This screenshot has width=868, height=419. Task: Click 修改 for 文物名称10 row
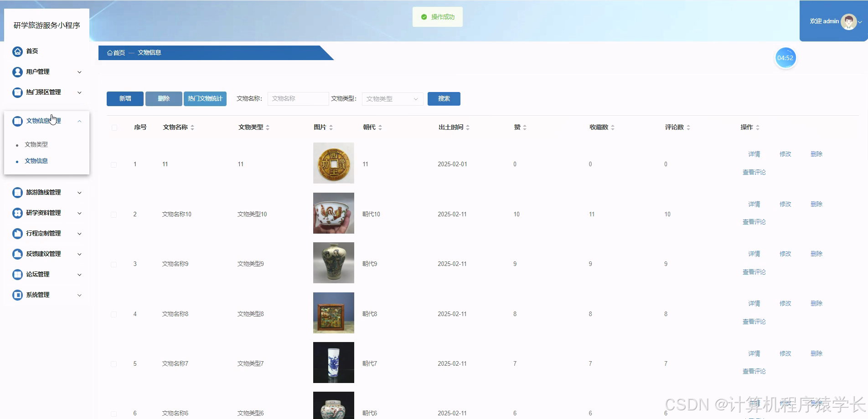pos(785,204)
